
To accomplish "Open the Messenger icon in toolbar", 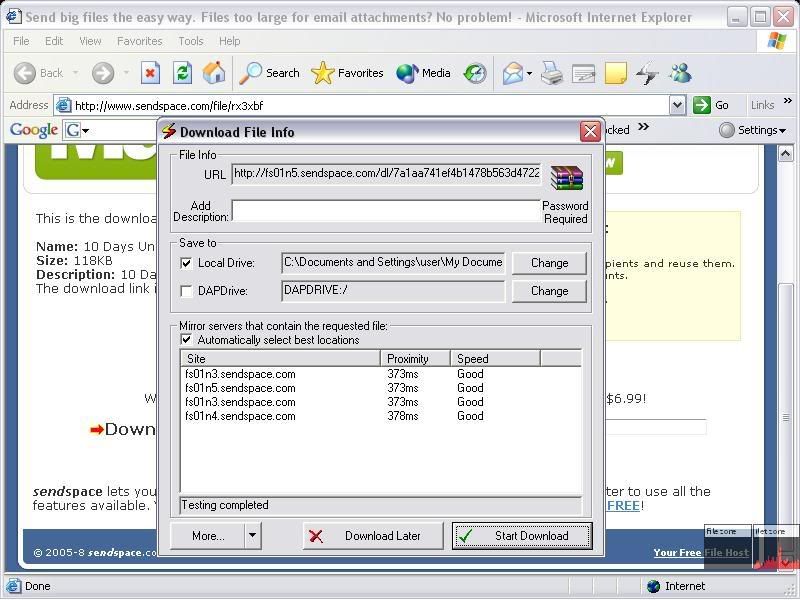I will tap(681, 73).
